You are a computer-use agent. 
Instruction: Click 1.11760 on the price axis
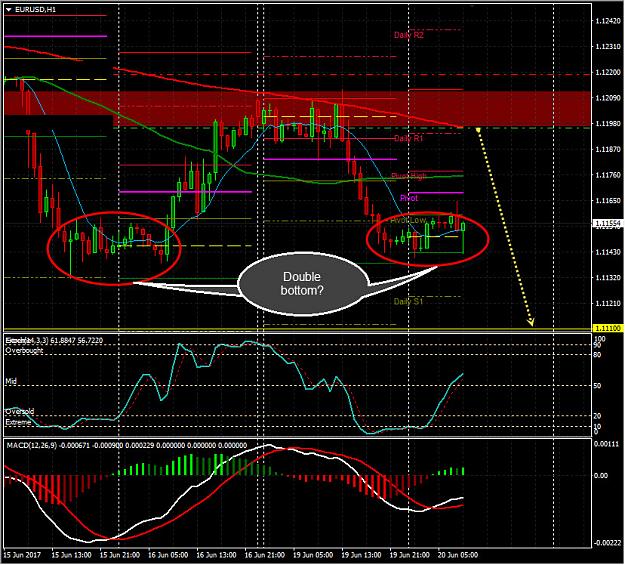[608, 175]
